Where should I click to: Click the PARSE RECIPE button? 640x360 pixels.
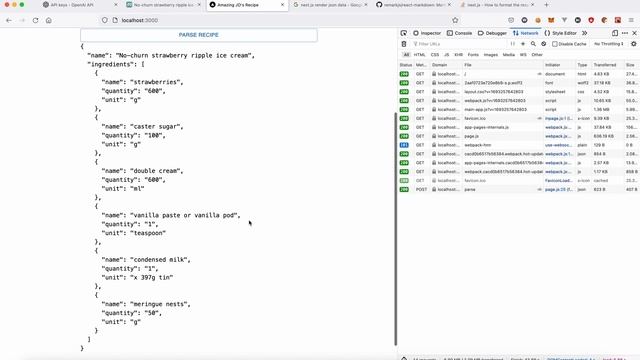[199, 35]
